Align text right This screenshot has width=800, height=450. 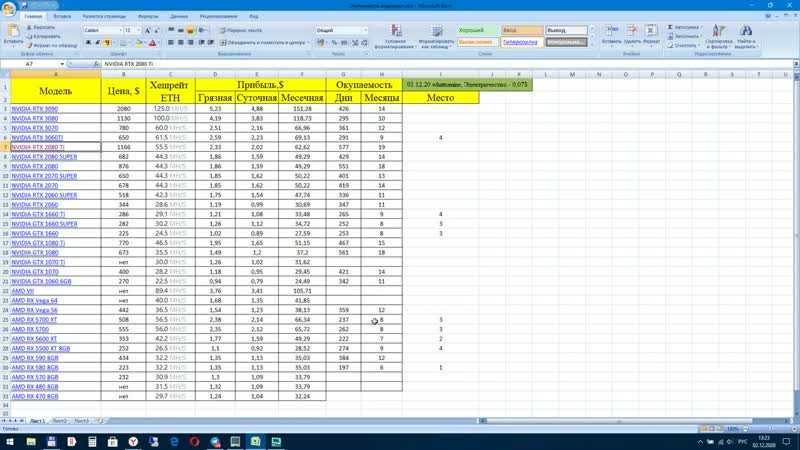point(190,43)
